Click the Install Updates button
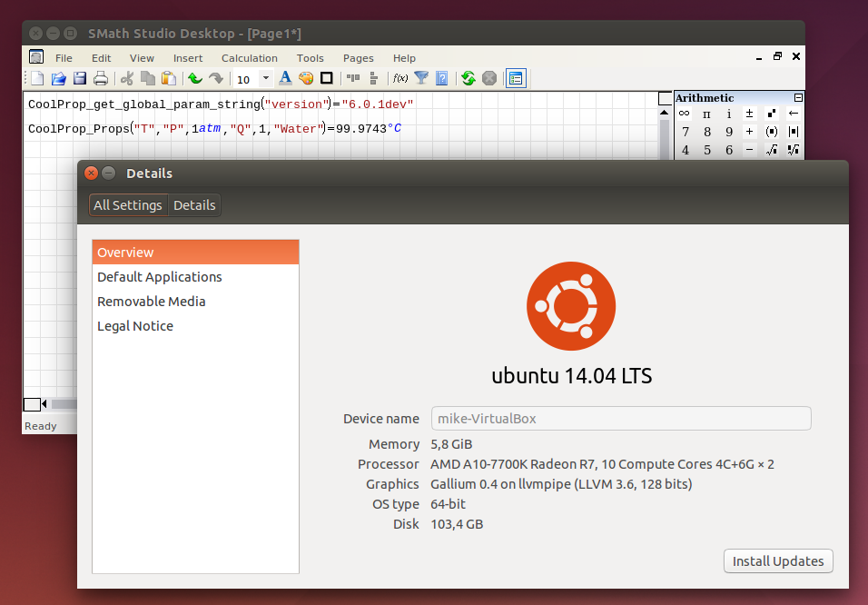Viewport: 868px width, 605px height. click(778, 561)
